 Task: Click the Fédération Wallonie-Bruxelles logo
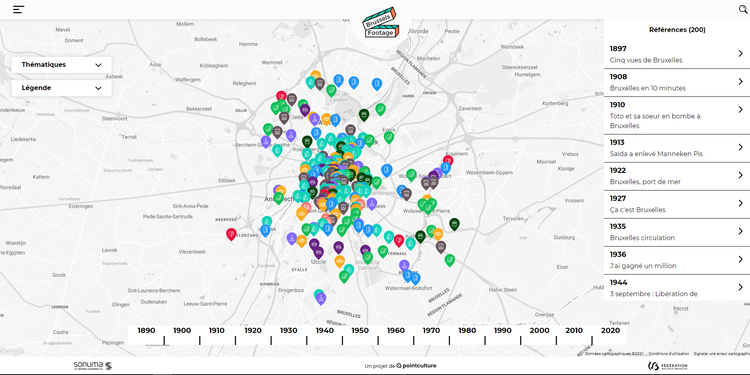(x=668, y=366)
